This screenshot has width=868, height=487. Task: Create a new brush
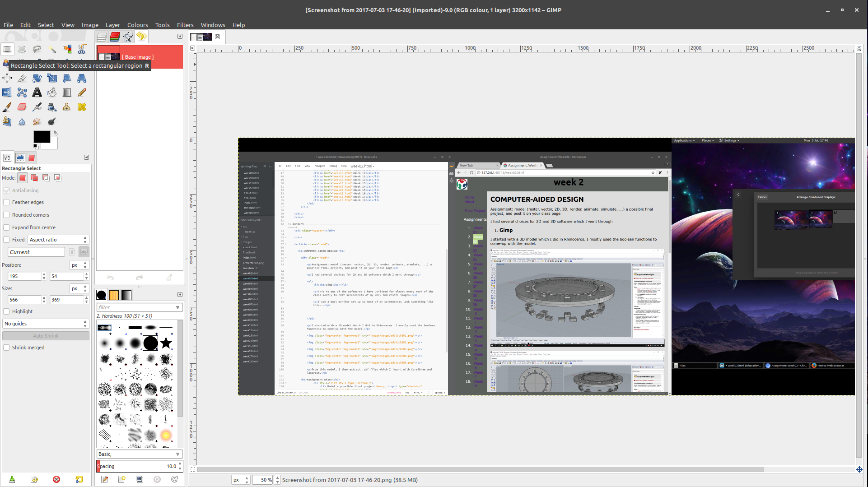click(122, 479)
